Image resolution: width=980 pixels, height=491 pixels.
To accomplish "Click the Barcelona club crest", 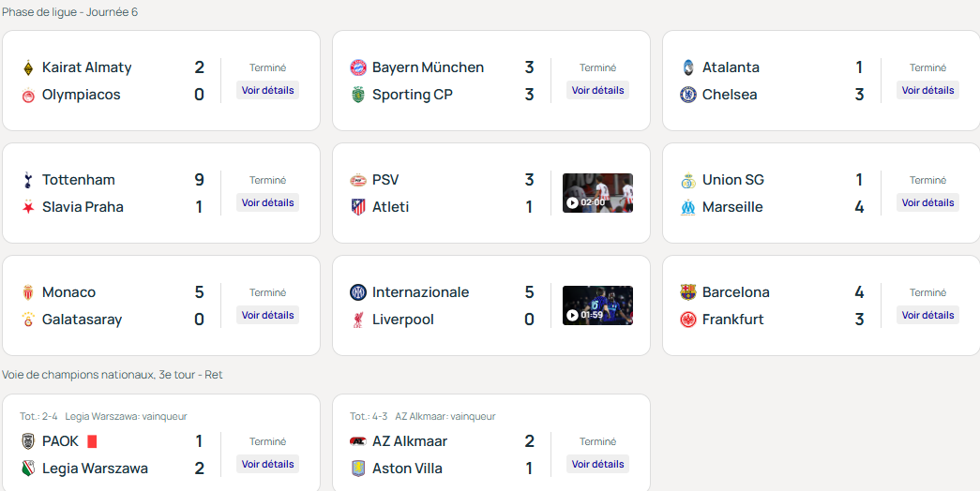I will click(687, 292).
